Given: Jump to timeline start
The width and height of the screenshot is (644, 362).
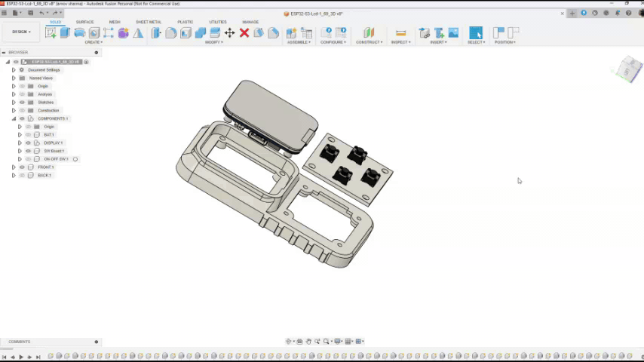Looking at the screenshot, I should coord(4,357).
